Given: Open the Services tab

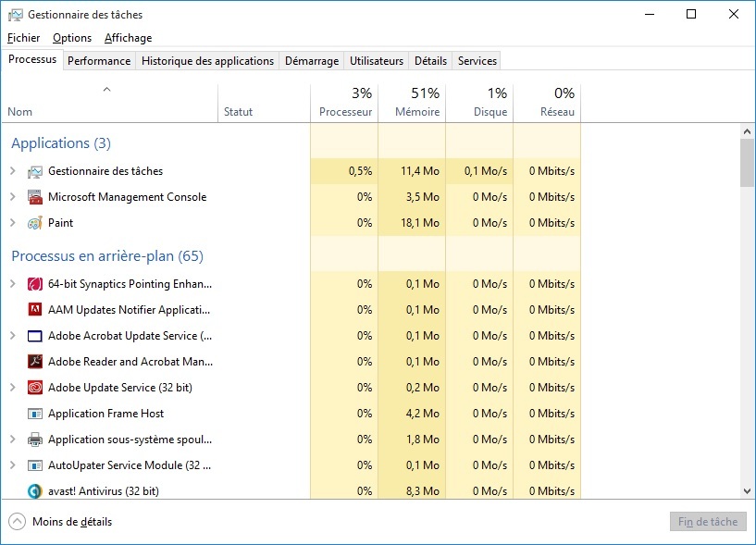Looking at the screenshot, I should click(477, 61).
